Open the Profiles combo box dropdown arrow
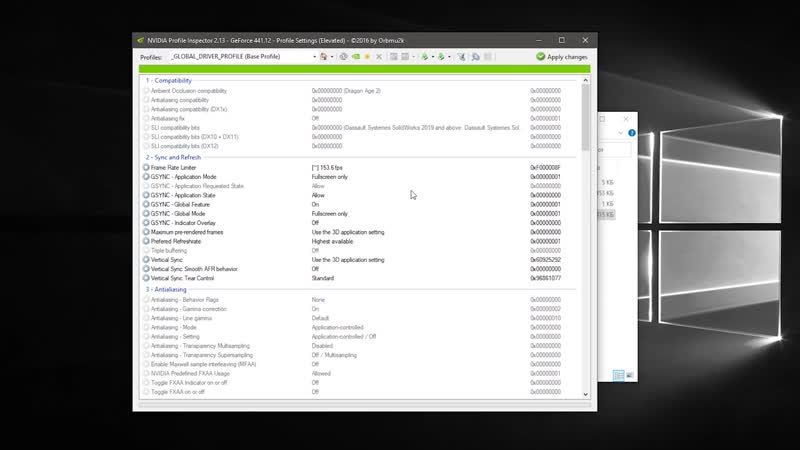 tap(314, 57)
